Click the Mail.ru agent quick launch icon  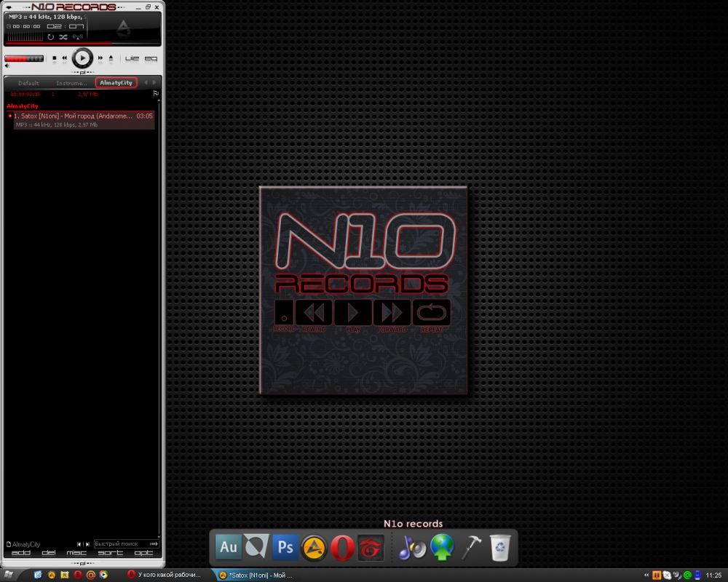click(x=90, y=575)
